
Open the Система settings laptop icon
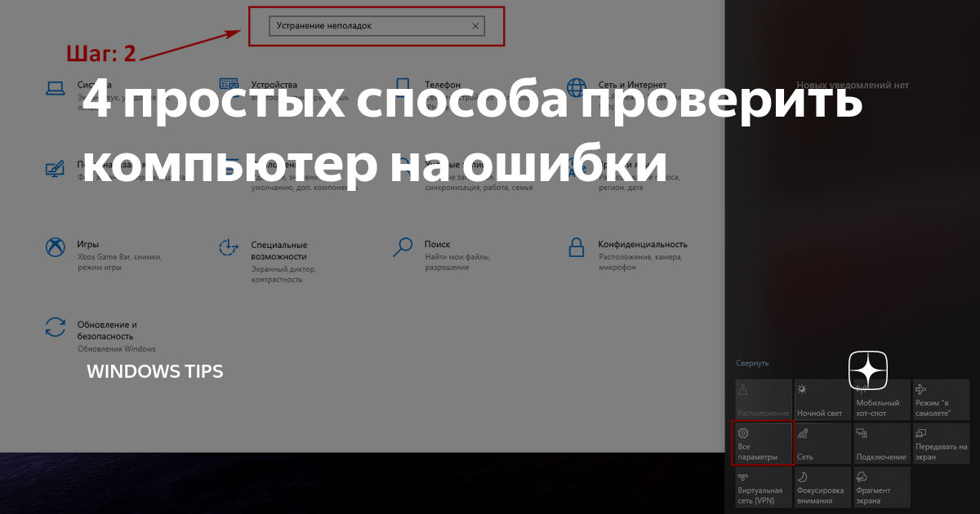[55, 87]
